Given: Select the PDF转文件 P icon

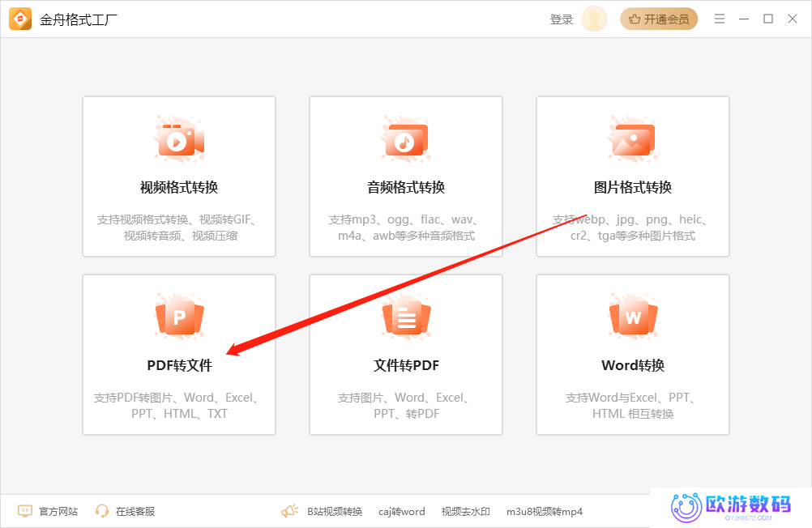Looking at the screenshot, I should [x=180, y=317].
